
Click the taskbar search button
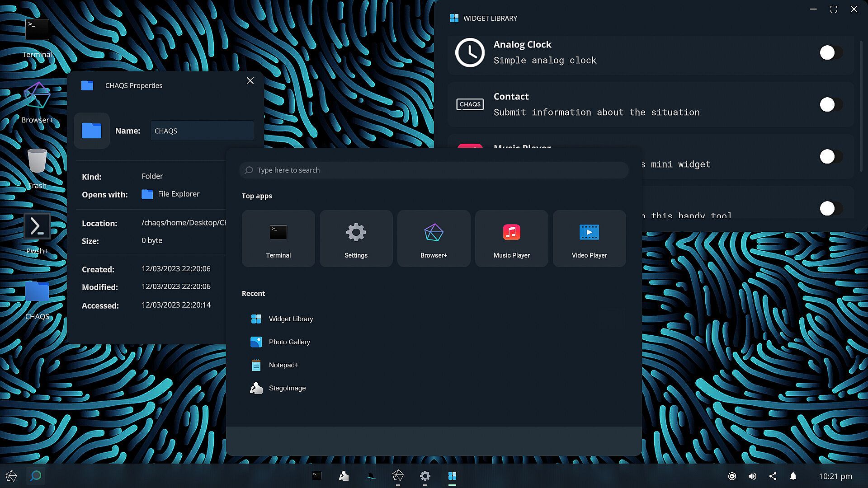click(x=36, y=476)
